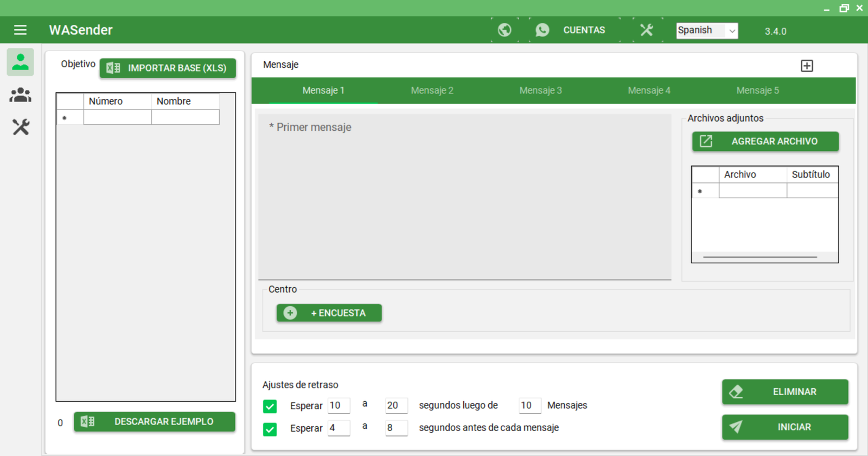Click the ELIMINAR button
The width and height of the screenshot is (868, 456).
(x=784, y=392)
